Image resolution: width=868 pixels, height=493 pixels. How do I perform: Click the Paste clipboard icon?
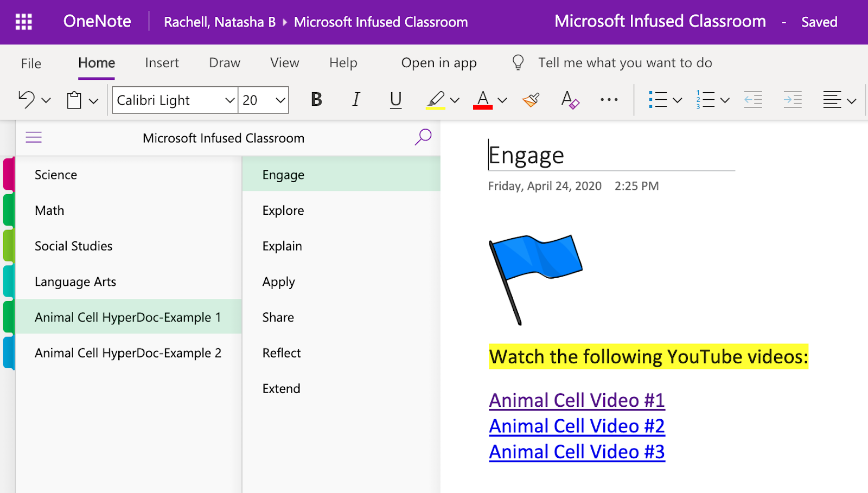74,100
